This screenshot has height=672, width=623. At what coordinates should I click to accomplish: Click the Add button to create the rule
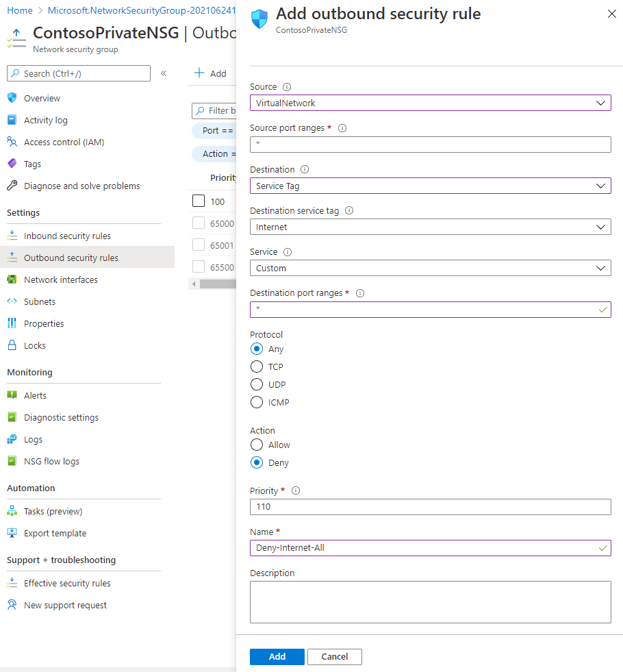point(277,656)
